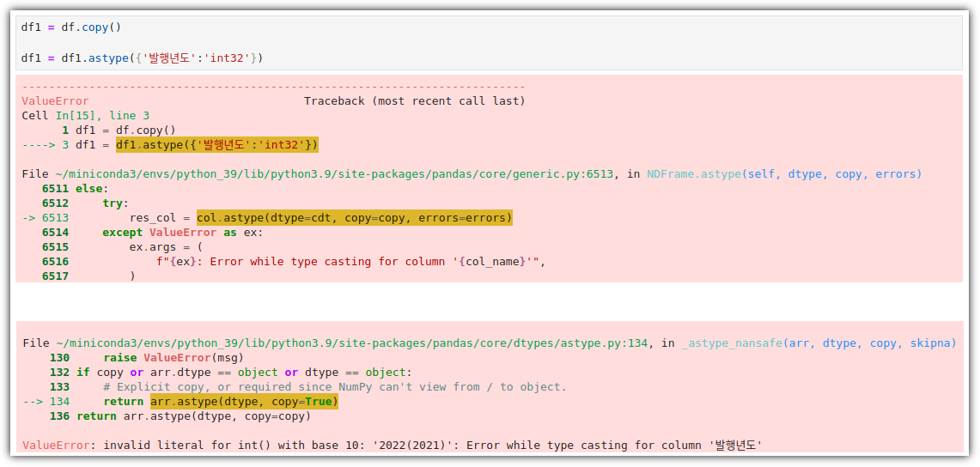
Task: Click "NDFrame.astype(self, dtype, copy, errors)" signature
Action: [784, 174]
